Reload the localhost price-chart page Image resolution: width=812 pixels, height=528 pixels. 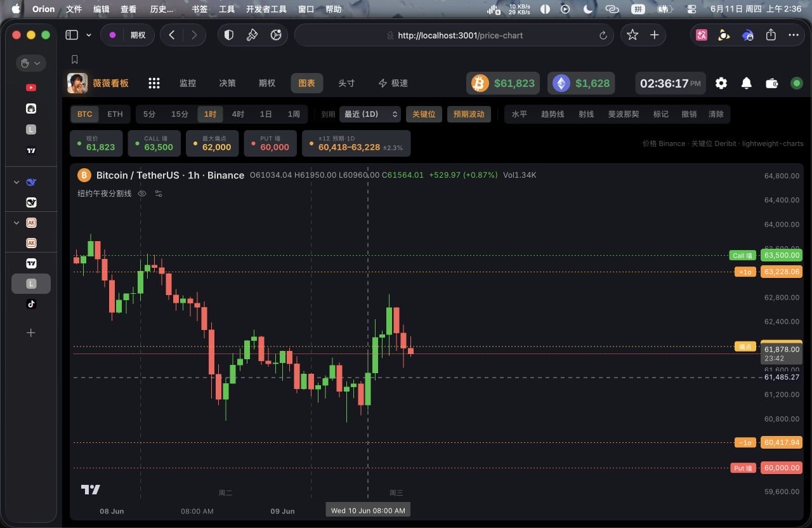tap(603, 36)
